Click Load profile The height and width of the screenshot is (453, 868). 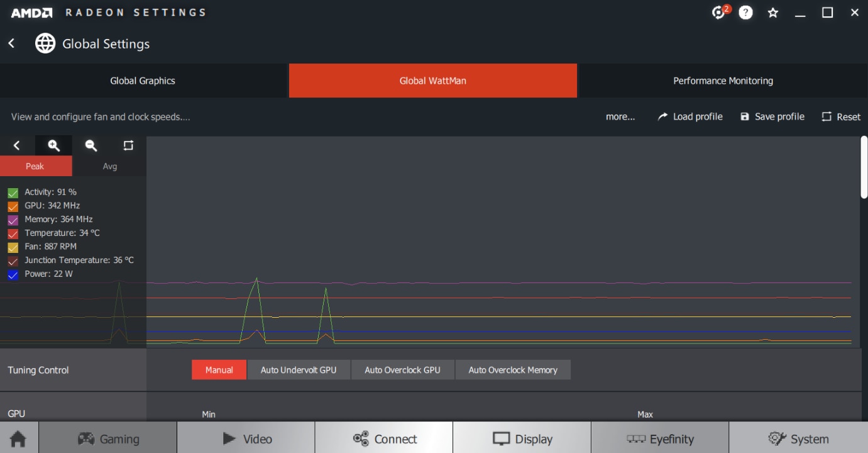point(690,116)
